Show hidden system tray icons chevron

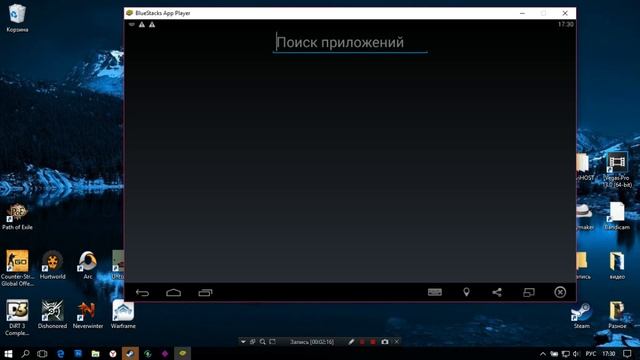point(543,354)
